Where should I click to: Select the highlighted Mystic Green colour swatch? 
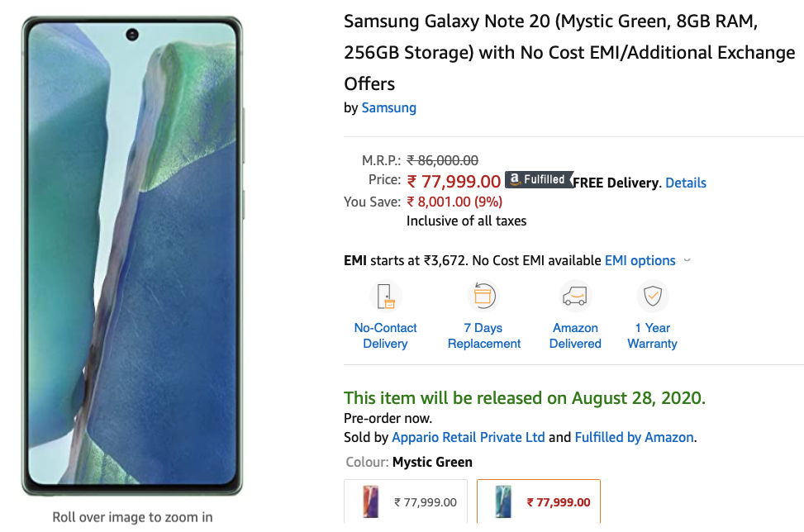coord(538,501)
